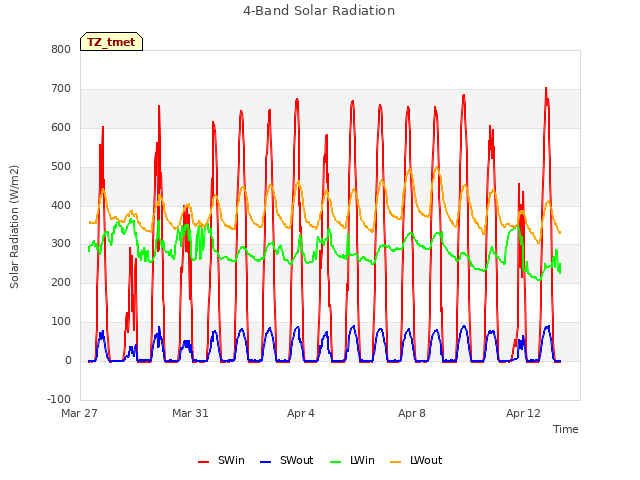The image size is (640, 480).
Task: Click the blue SWout legend swatch
Action: point(265,462)
